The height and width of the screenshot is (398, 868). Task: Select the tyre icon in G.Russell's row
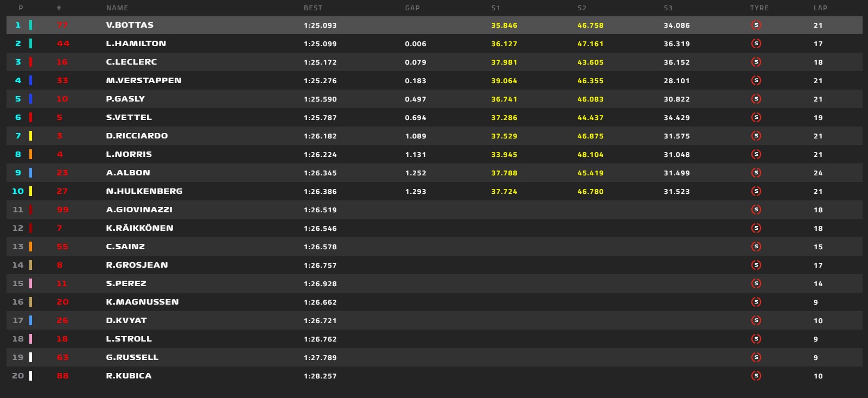tap(756, 357)
